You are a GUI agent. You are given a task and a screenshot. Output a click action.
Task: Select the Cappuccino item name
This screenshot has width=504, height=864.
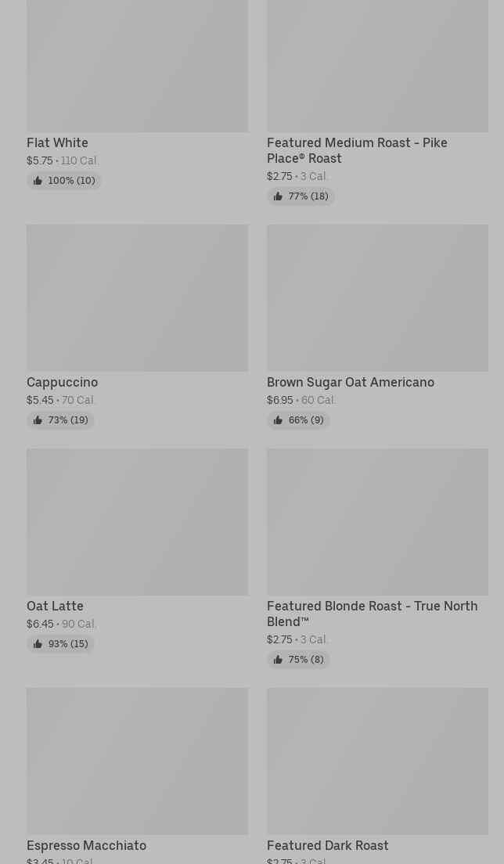pos(62,383)
